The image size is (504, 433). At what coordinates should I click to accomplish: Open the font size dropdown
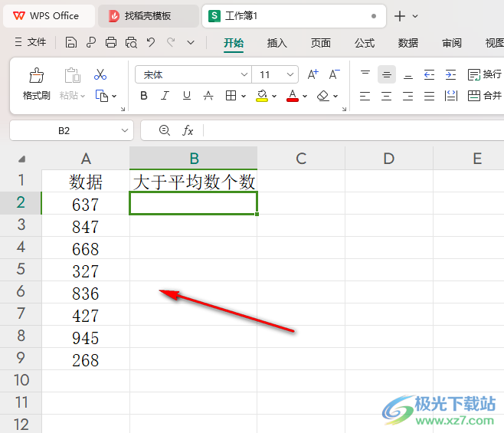(290, 74)
